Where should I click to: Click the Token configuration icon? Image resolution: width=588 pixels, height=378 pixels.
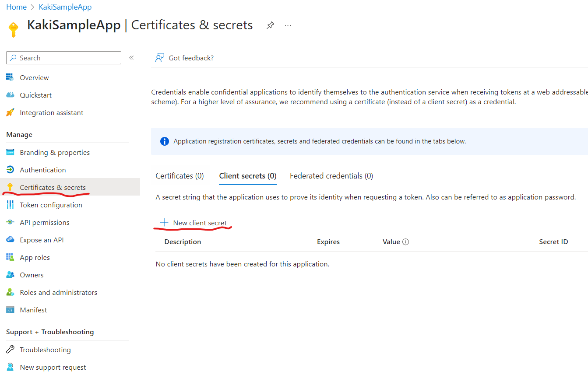[10, 205]
